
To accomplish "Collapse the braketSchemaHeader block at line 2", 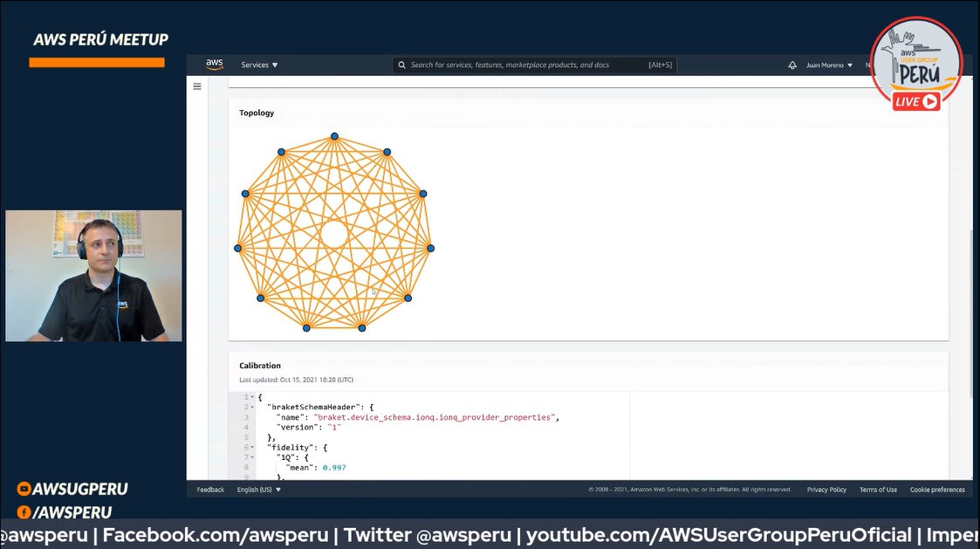I will click(252, 407).
